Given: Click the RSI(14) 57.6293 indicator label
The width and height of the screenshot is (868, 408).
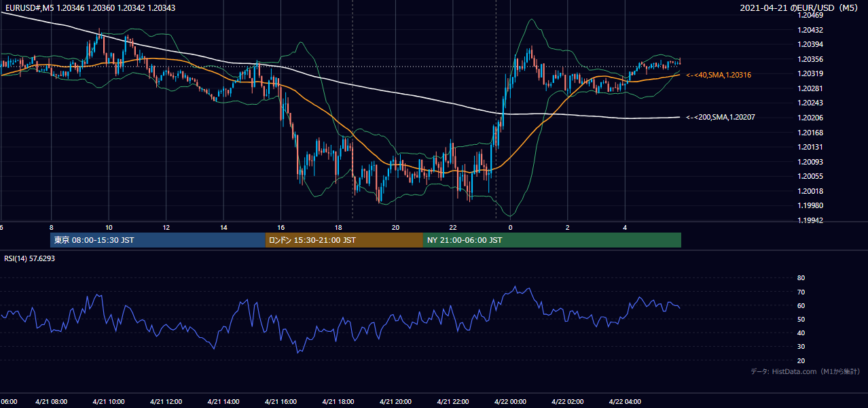Looking at the screenshot, I should tap(30, 258).
